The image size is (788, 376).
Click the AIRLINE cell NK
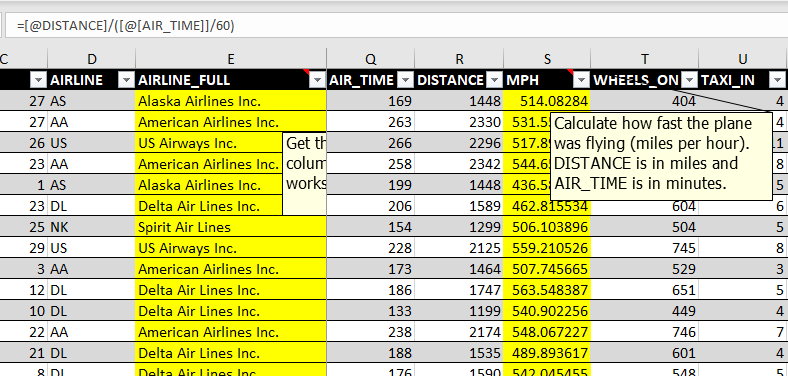tap(91, 227)
